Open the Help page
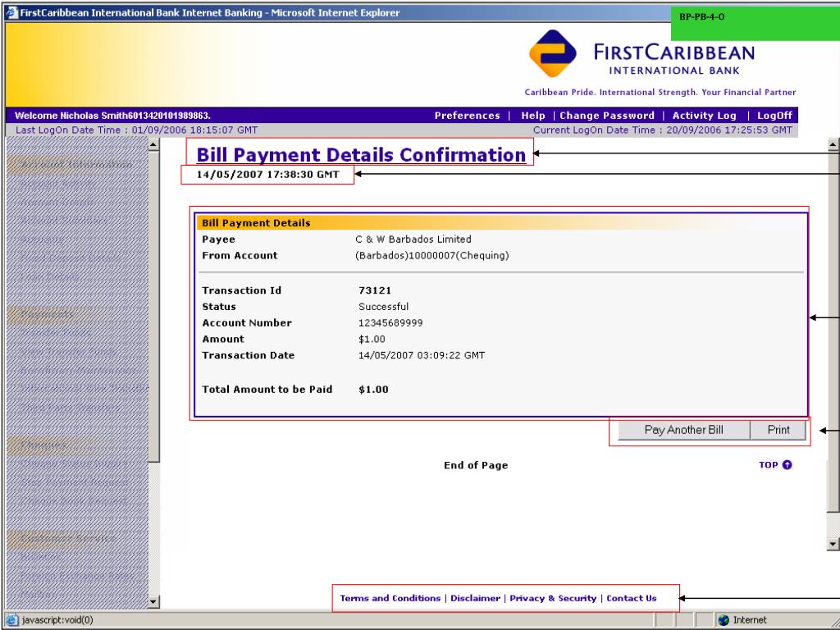This screenshot has width=840, height=630. click(533, 116)
